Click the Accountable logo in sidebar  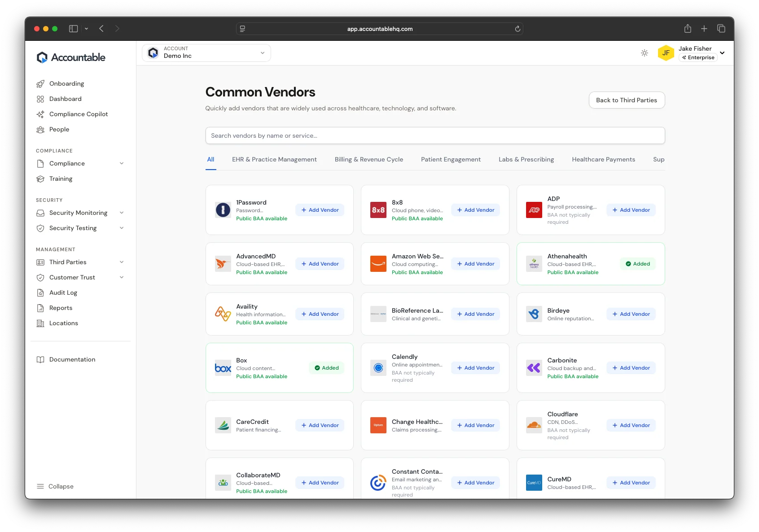point(71,57)
